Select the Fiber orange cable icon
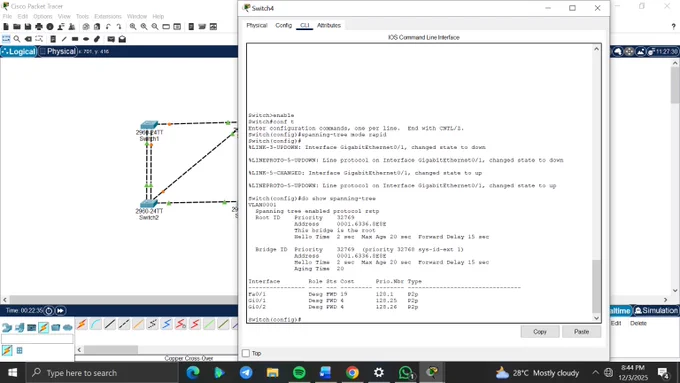 (138, 324)
